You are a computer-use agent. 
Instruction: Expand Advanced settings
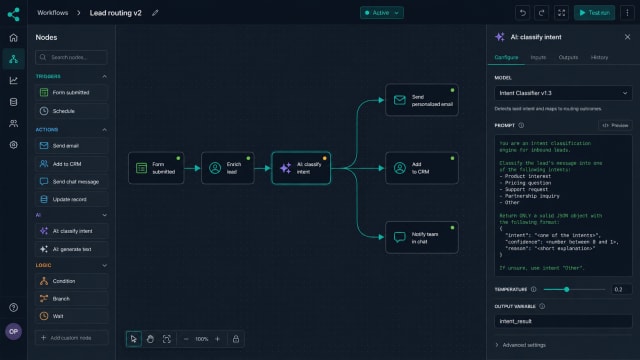[520, 345]
